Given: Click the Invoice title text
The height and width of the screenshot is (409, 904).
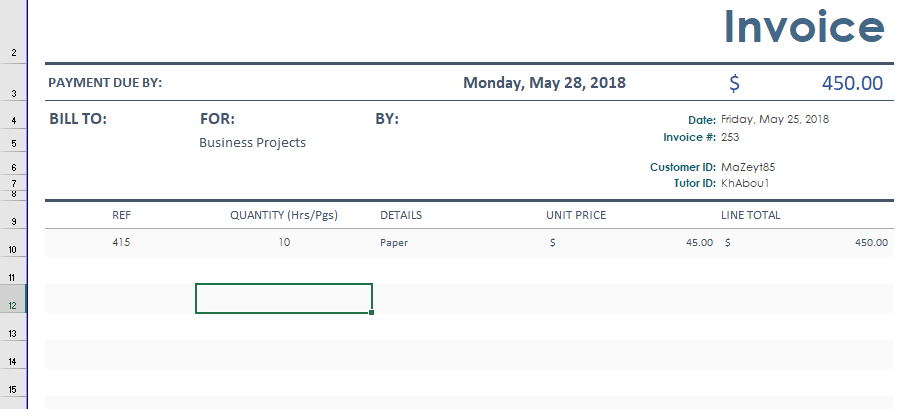Looking at the screenshot, I should coord(804,27).
